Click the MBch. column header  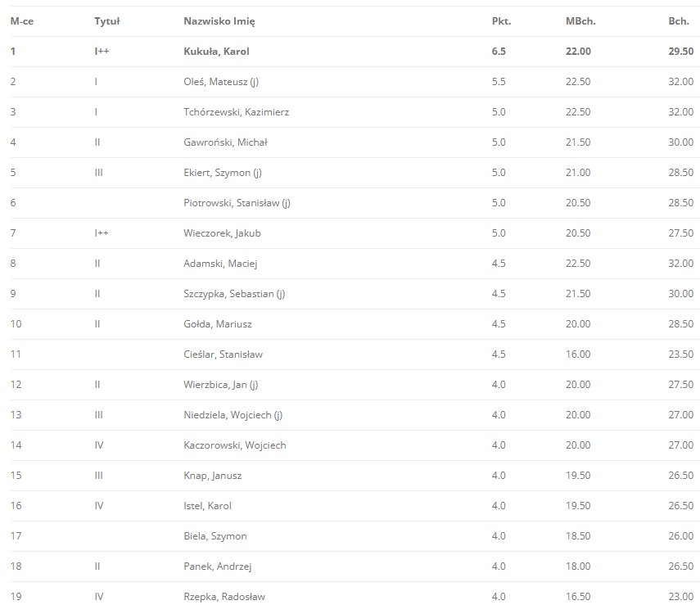pyautogui.click(x=580, y=21)
